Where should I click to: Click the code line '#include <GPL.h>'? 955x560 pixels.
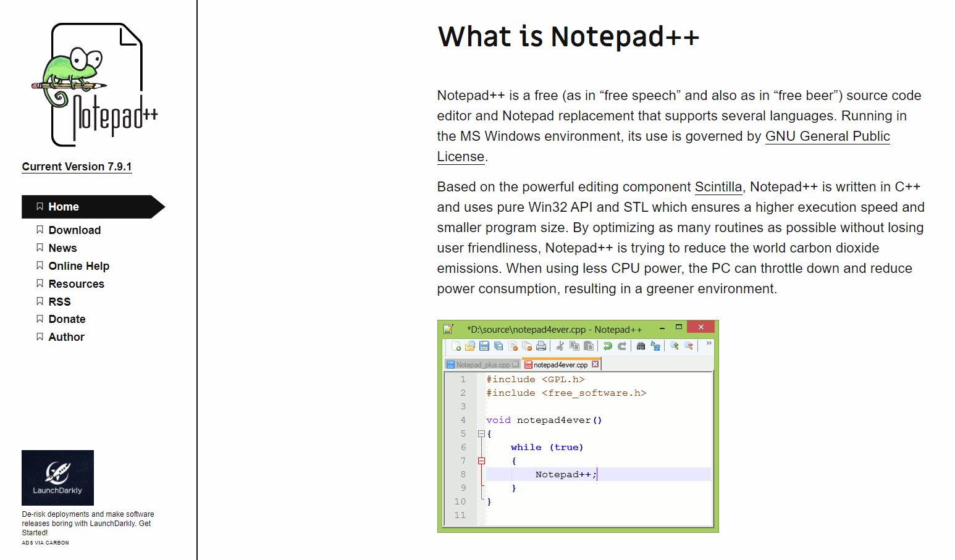535,380
